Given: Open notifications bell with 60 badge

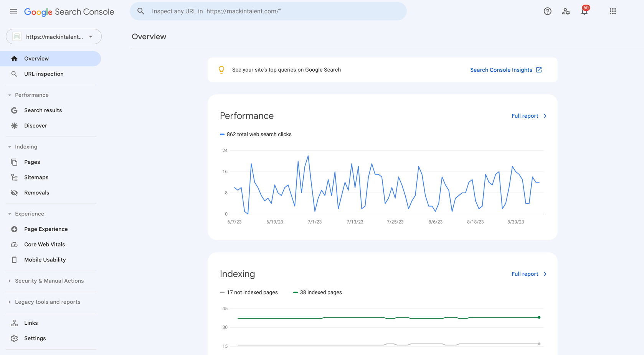Looking at the screenshot, I should click(584, 12).
